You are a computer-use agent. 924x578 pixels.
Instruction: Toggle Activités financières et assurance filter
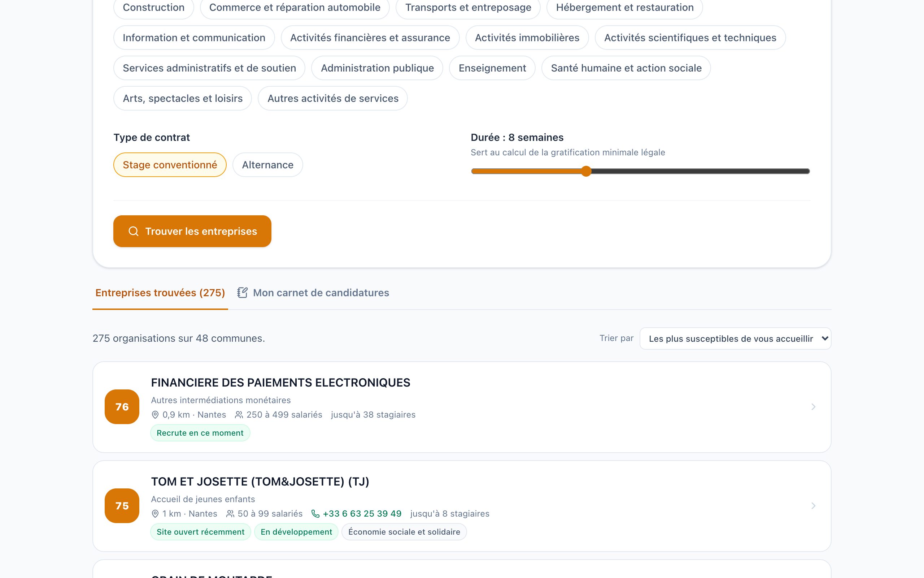coord(370,38)
